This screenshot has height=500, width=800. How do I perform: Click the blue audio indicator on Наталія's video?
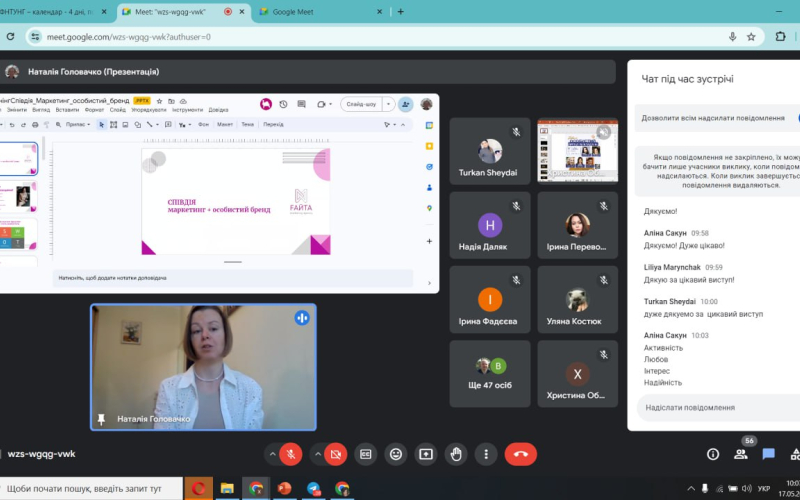pyautogui.click(x=302, y=318)
